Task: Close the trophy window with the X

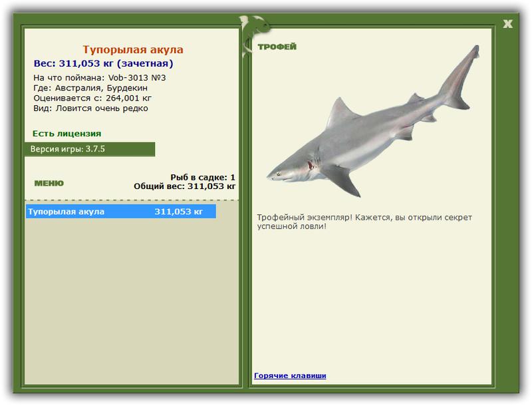Action: pos(507,24)
